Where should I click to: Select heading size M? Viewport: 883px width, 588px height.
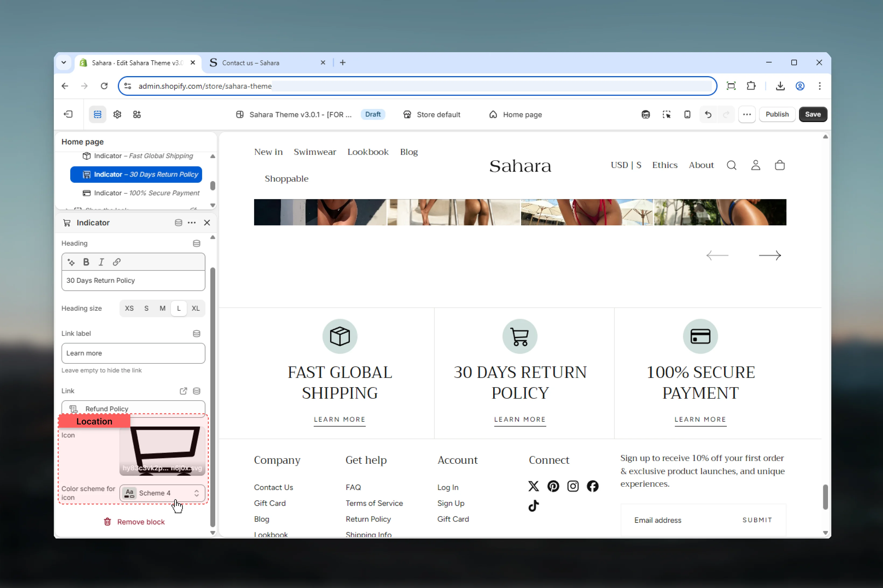(x=163, y=308)
